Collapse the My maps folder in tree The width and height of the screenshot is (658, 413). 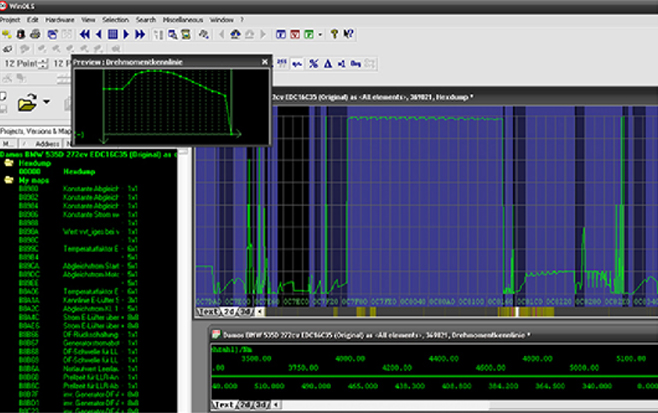[9, 180]
